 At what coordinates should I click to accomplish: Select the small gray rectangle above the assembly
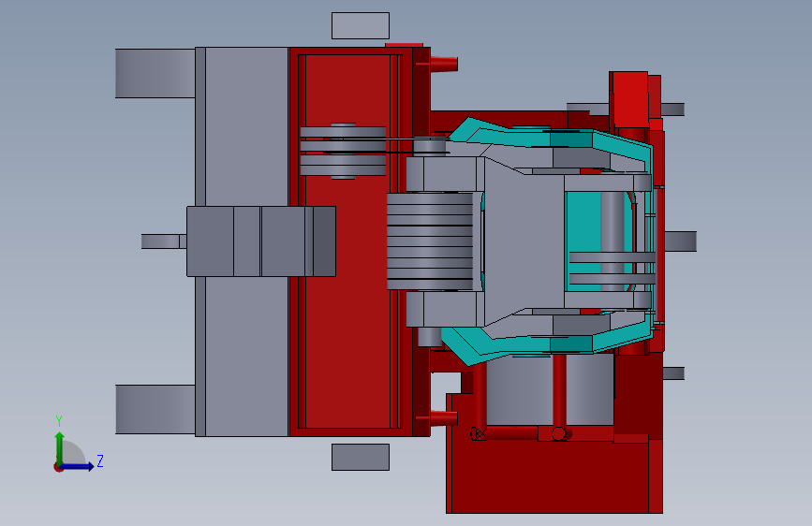coord(361,26)
